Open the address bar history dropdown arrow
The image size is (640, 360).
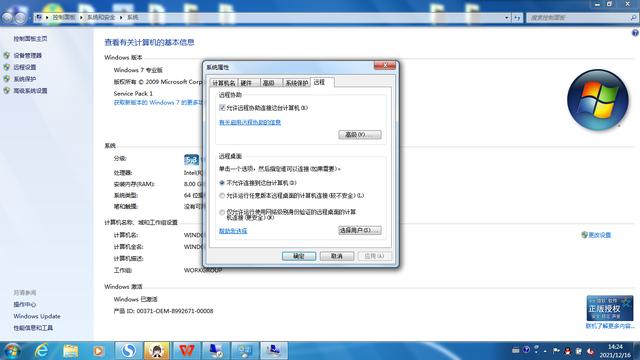point(507,18)
